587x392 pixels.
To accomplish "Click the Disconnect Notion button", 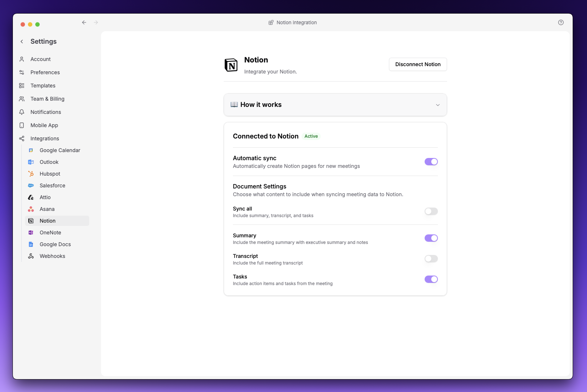I will tap(418, 64).
